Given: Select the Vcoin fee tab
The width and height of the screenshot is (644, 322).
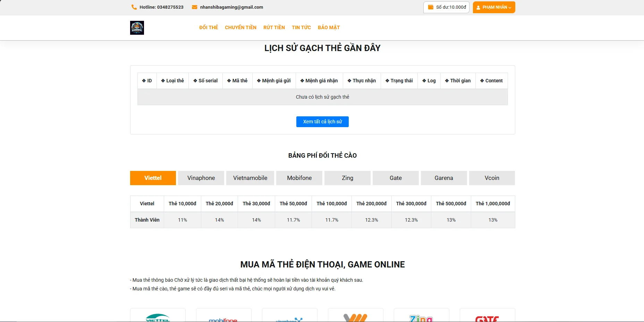Looking at the screenshot, I should coord(492,178).
